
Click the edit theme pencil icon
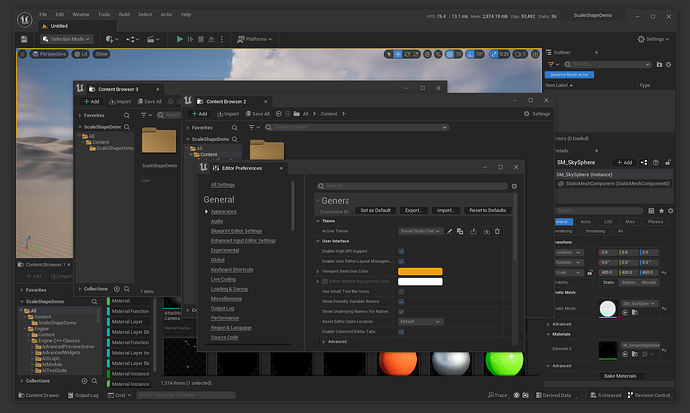450,231
